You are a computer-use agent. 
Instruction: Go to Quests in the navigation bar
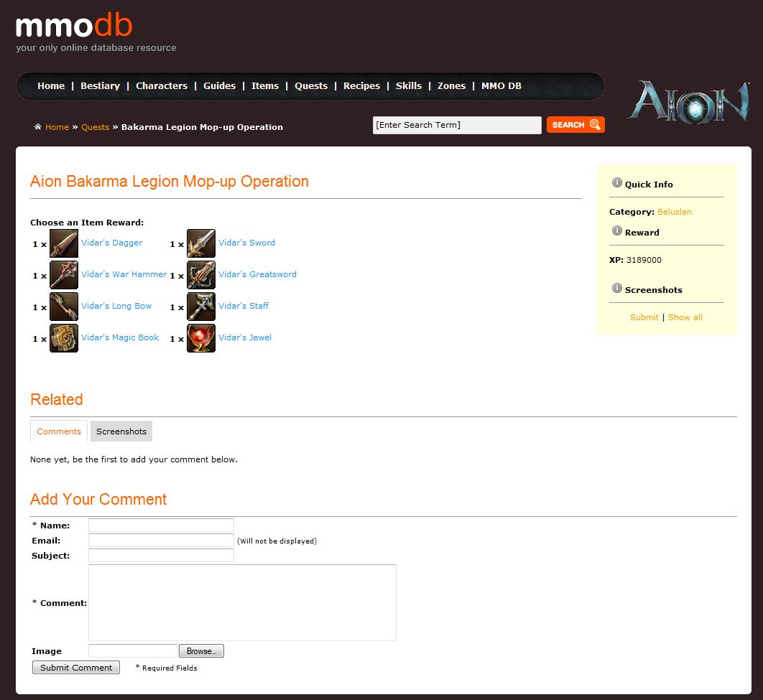pos(311,86)
